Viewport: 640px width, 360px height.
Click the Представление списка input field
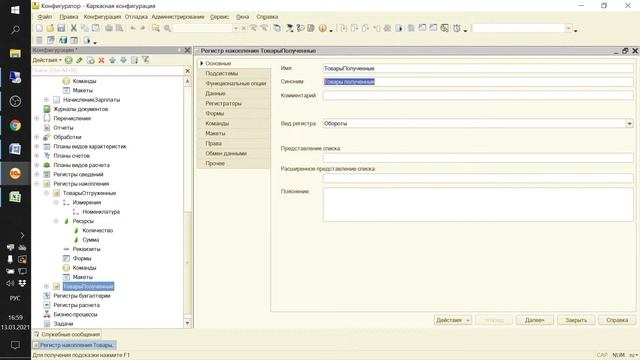click(478, 158)
